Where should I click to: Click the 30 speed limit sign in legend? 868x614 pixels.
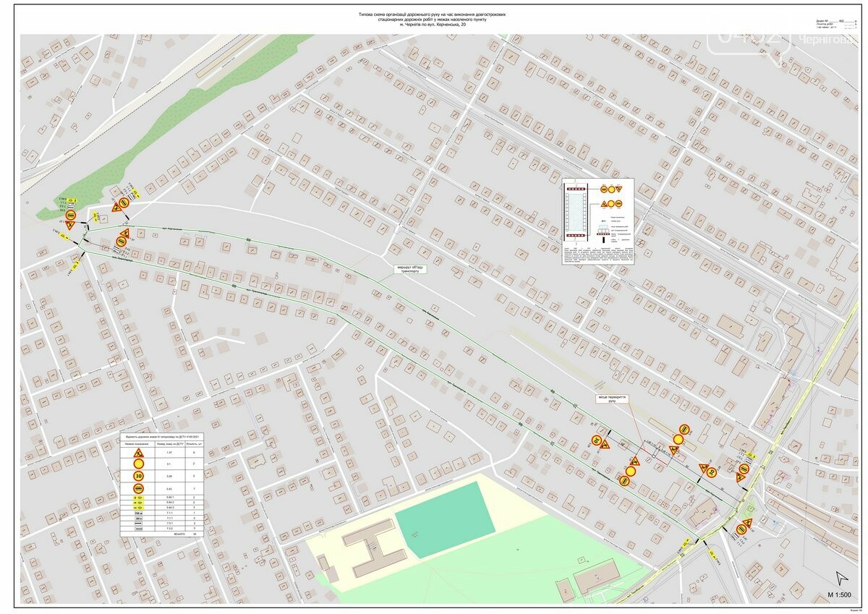click(138, 476)
